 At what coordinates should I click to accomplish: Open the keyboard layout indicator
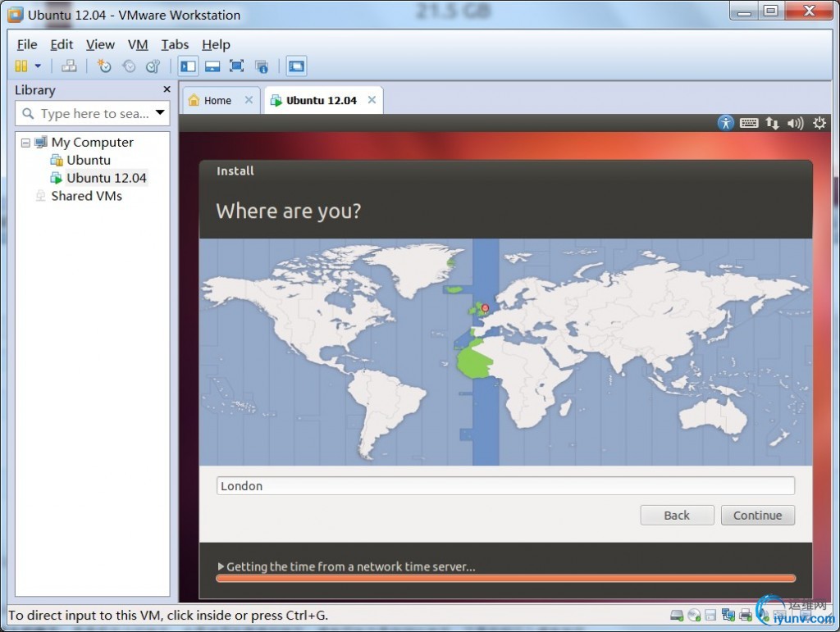point(748,123)
